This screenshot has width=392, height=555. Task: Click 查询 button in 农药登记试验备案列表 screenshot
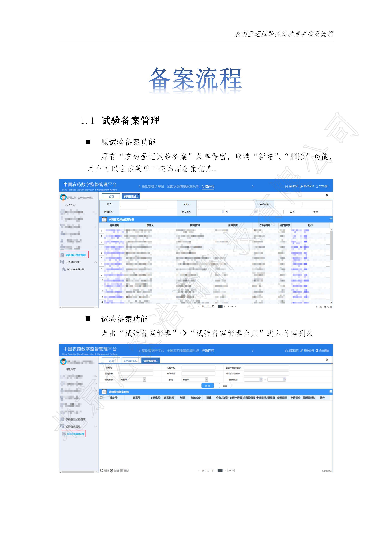(292, 212)
